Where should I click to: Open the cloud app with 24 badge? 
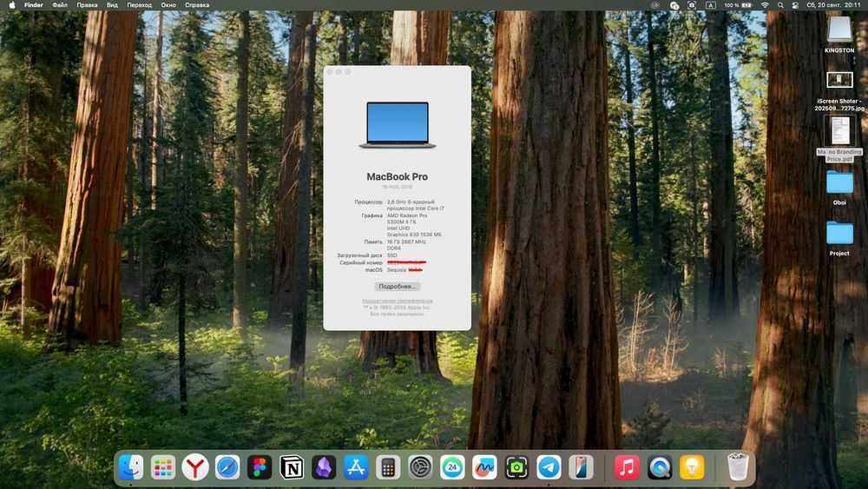[x=452, y=467]
